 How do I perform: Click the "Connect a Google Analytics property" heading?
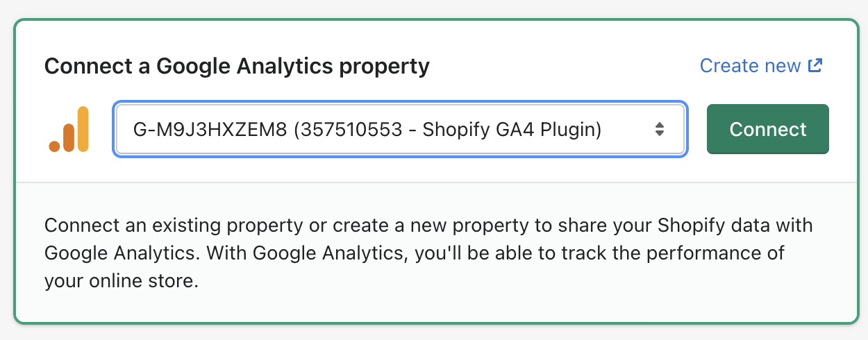click(x=237, y=67)
